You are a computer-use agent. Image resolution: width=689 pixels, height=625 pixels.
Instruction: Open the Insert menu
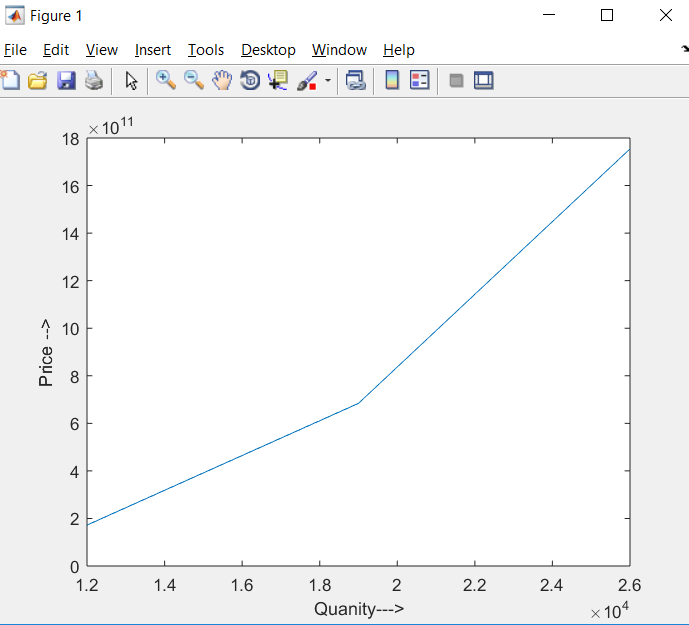(x=153, y=50)
